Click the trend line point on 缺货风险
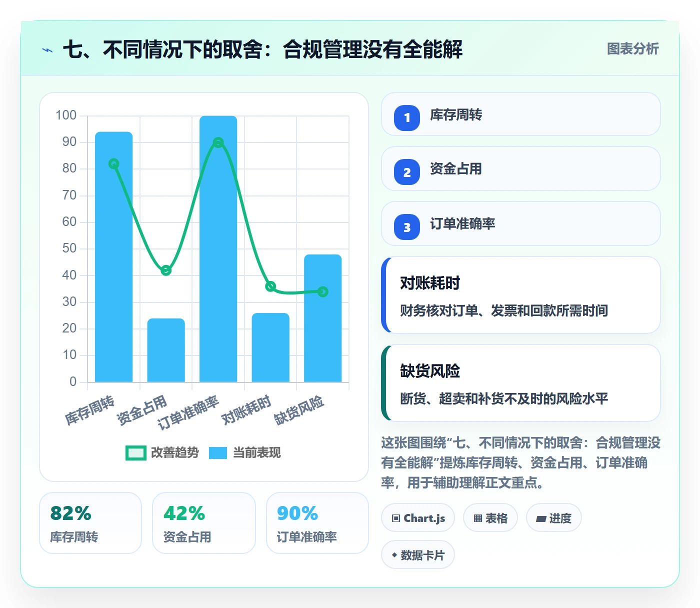 click(323, 291)
